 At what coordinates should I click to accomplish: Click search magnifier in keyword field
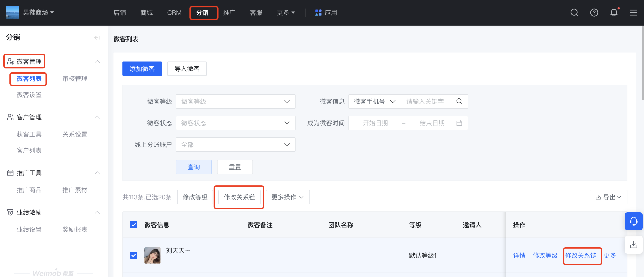click(459, 101)
